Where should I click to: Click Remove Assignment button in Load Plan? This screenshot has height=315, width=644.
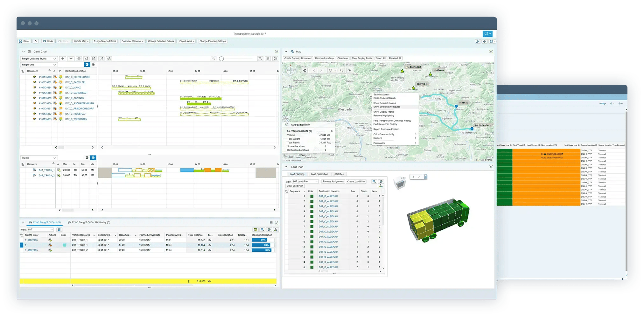click(333, 182)
